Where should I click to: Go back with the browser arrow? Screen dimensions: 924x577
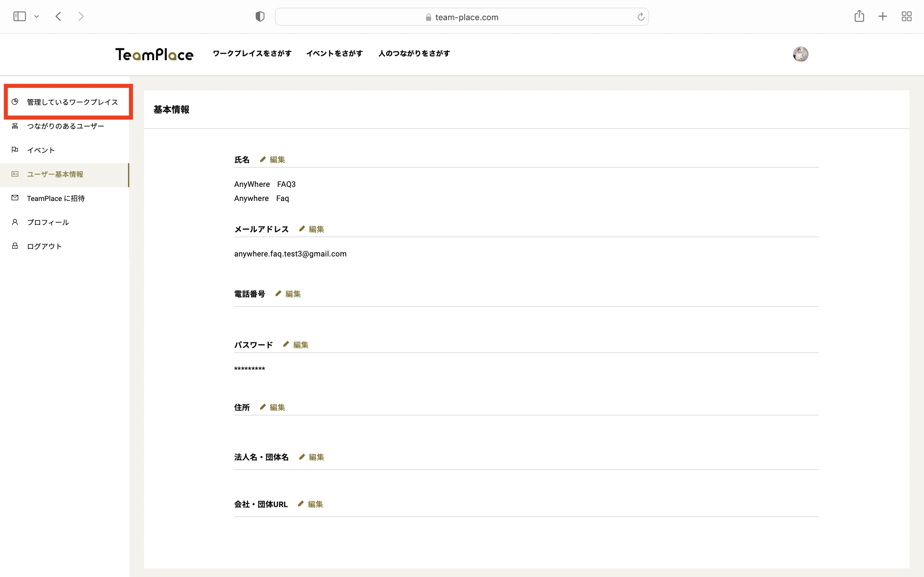[x=58, y=16]
